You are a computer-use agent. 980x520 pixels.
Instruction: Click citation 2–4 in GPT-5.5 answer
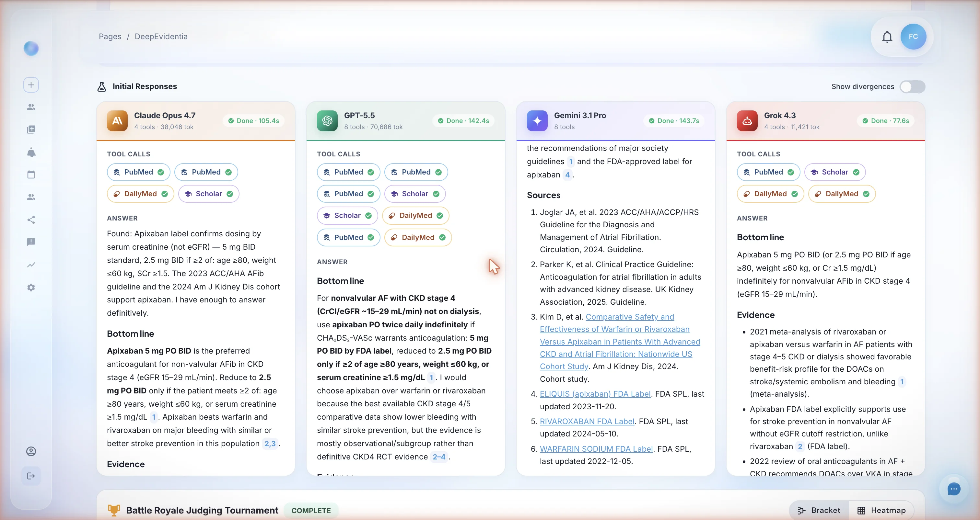click(x=439, y=457)
